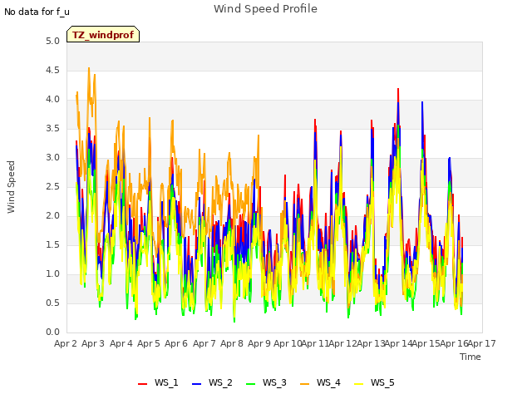Click the 4.5 y-axis tick label

click(52, 71)
